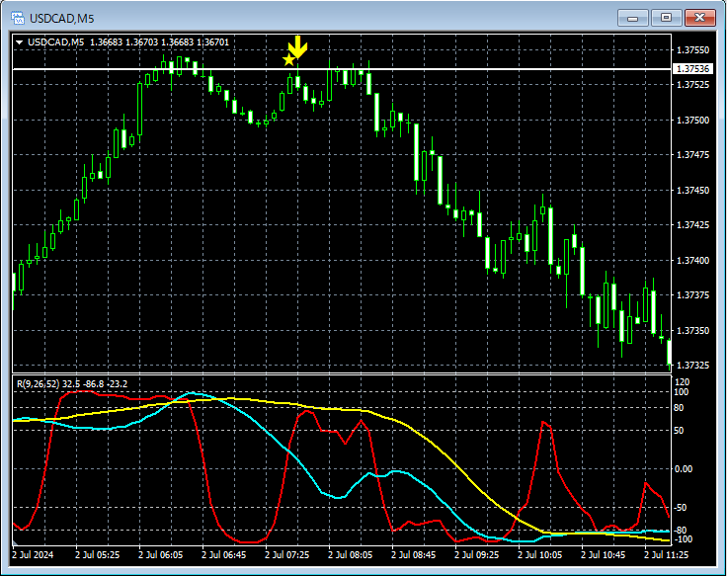This screenshot has height=576, width=728.
Task: Click the 2 Jul 2024 date label
Action: pyautogui.click(x=33, y=554)
